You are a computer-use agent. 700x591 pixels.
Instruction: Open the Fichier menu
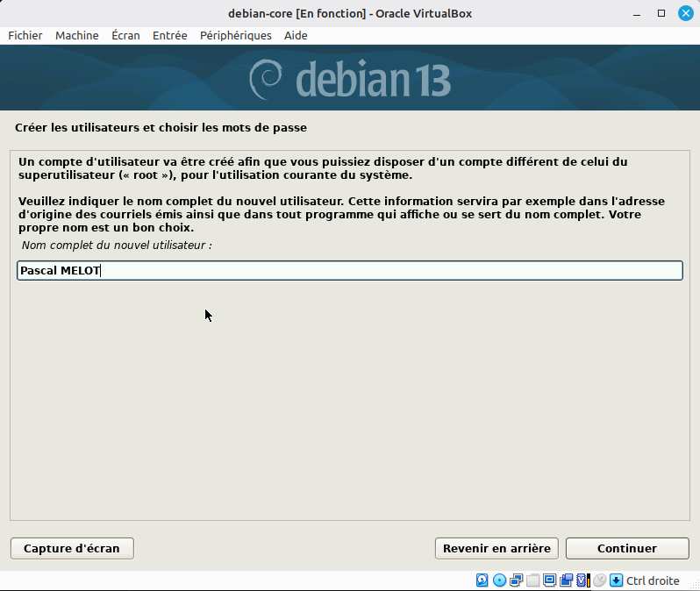click(25, 35)
